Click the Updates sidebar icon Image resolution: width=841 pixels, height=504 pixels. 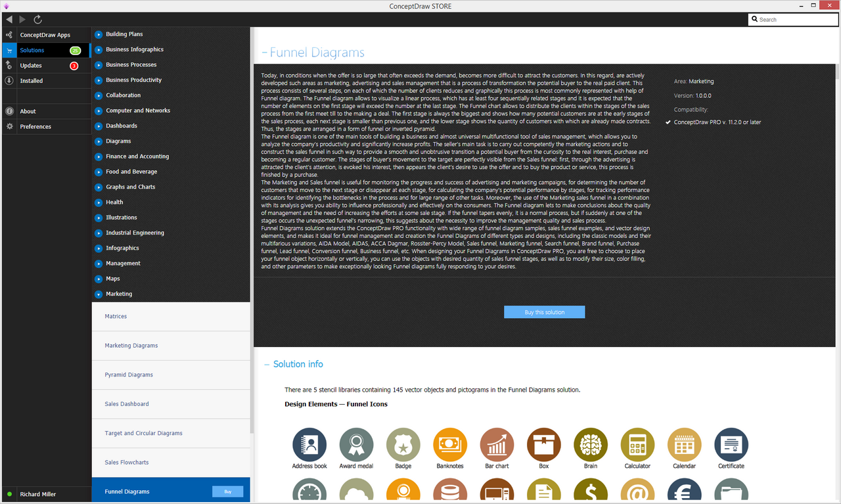click(9, 65)
